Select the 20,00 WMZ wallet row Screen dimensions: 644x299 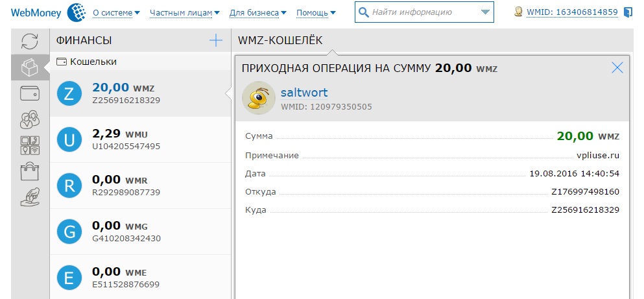pos(140,93)
